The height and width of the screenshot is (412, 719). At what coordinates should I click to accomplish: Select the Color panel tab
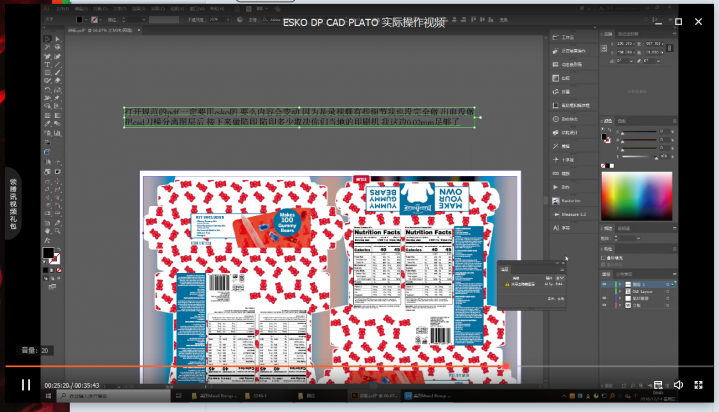click(610, 120)
